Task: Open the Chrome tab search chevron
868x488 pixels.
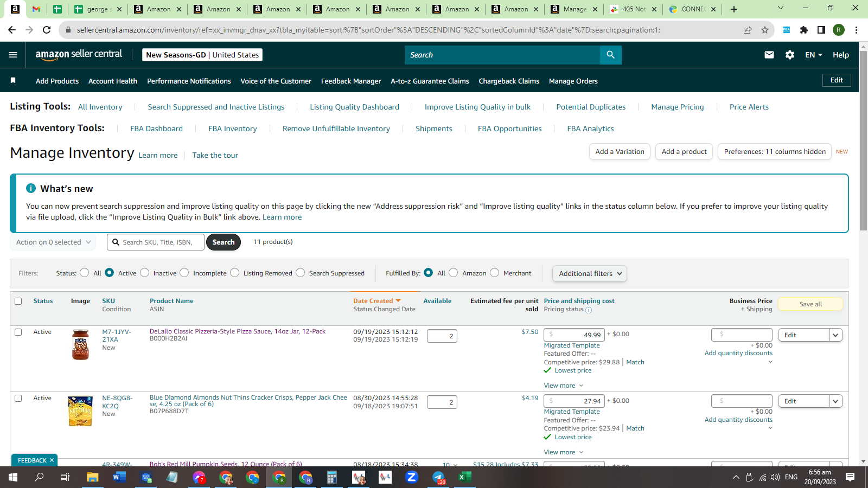Action: point(781,8)
